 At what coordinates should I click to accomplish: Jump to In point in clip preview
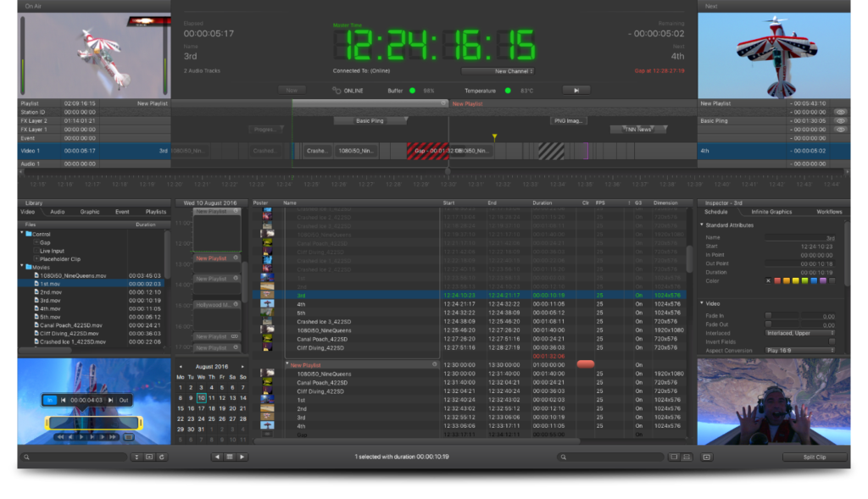(x=63, y=400)
